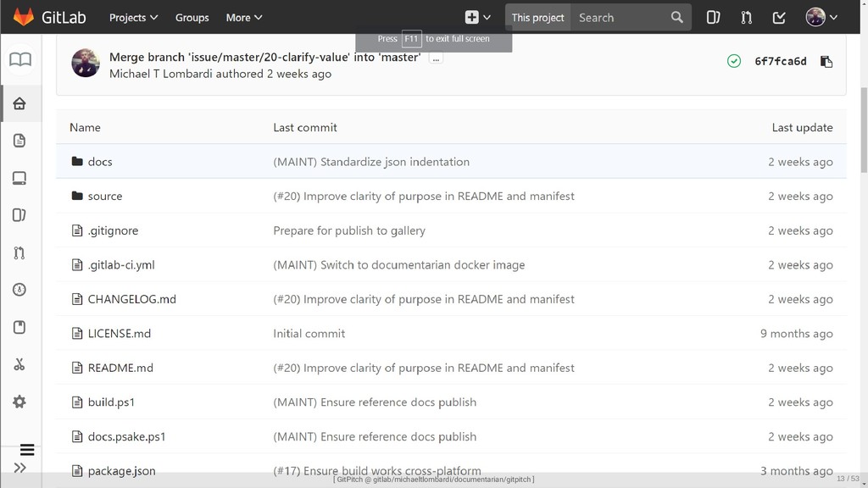Open the Projects dropdown menu
868x488 pixels.
point(133,17)
